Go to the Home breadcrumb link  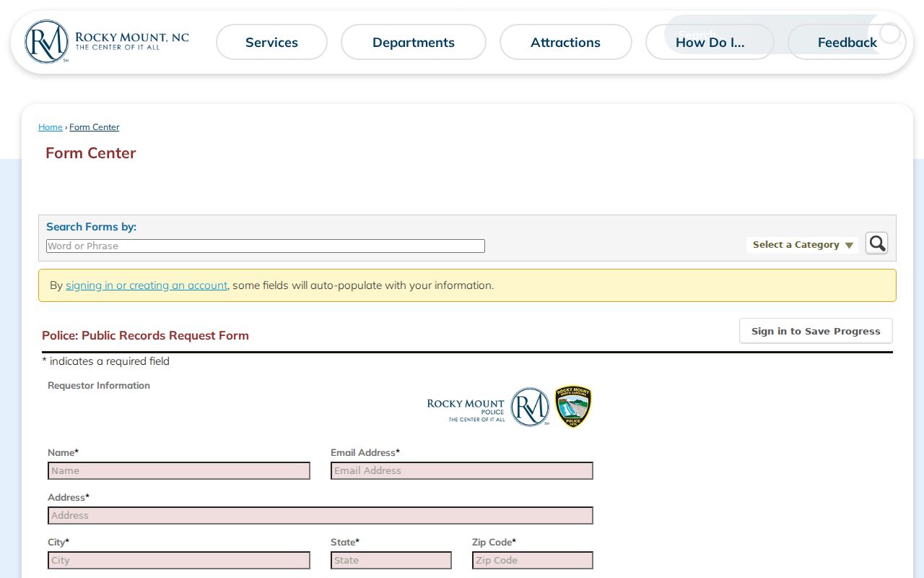[51, 127]
